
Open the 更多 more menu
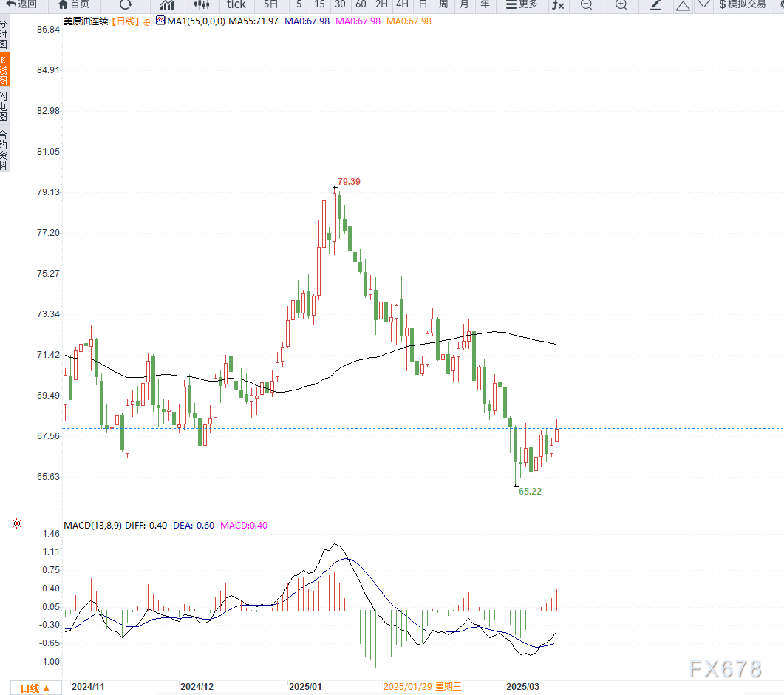522,4
